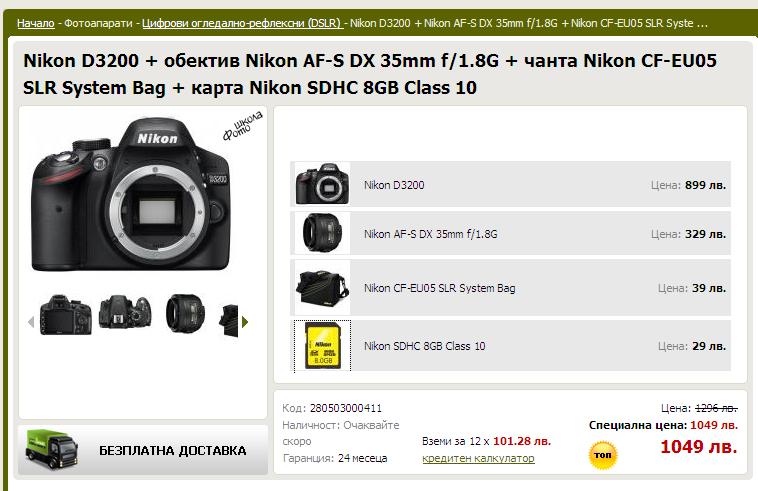758x491 pixels.
Task: Open the 'кредитен калкулатор' link
Action: (478, 458)
